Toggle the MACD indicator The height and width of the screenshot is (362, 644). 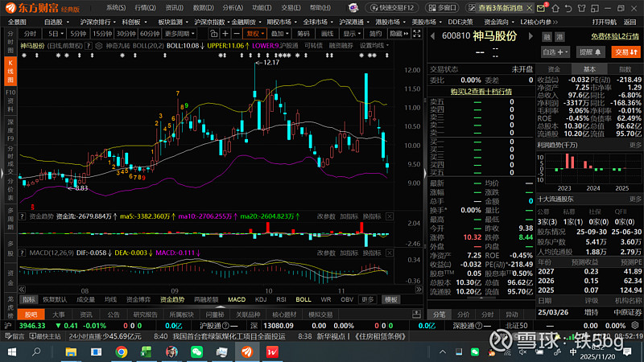click(237, 299)
